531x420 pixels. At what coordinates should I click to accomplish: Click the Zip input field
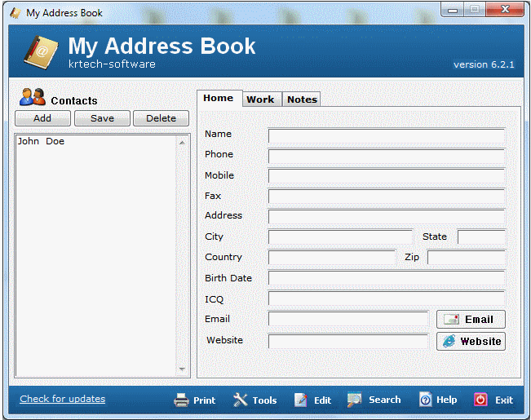click(467, 257)
